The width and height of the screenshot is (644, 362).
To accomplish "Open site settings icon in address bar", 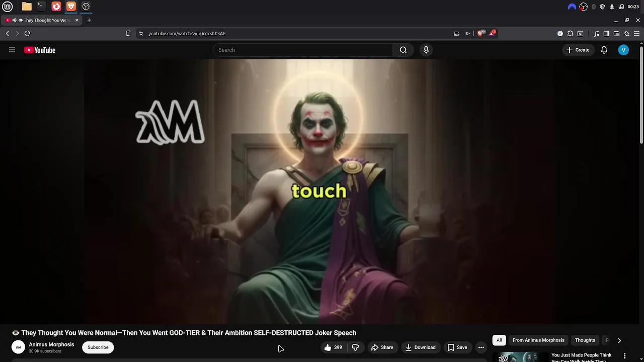I will [141, 33].
